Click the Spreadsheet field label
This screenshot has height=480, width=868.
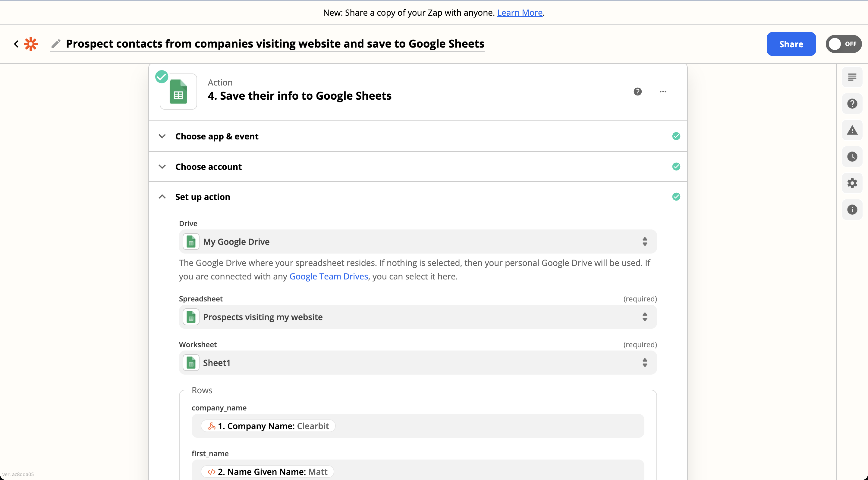coord(200,299)
